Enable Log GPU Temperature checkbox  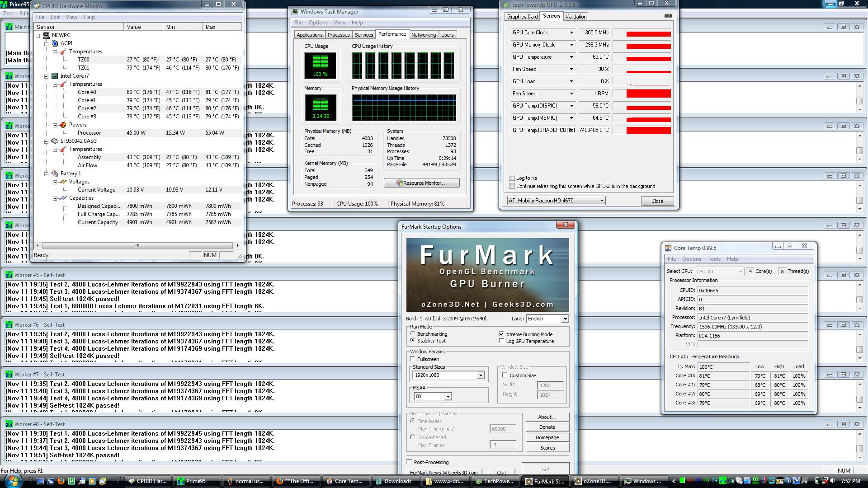coord(501,341)
